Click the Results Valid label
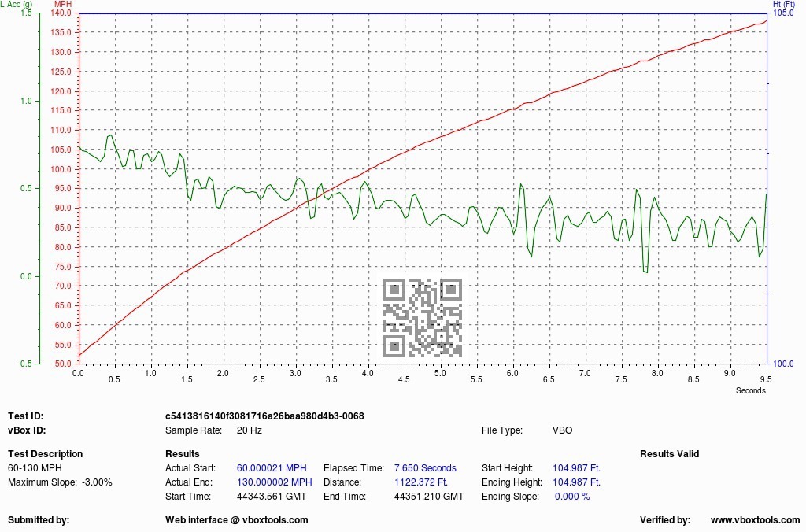This screenshot has width=806, height=532. [x=669, y=454]
